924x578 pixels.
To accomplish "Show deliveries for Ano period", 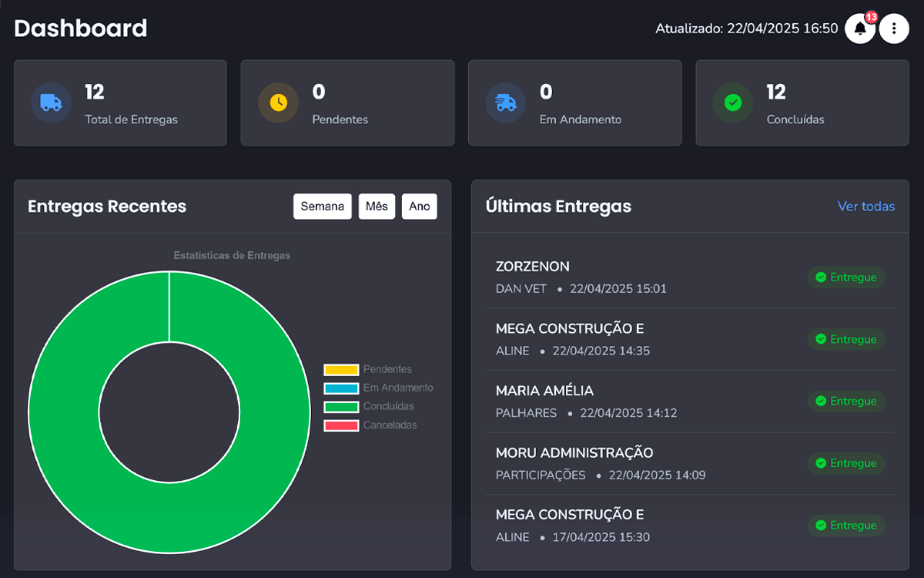I will [x=419, y=207].
